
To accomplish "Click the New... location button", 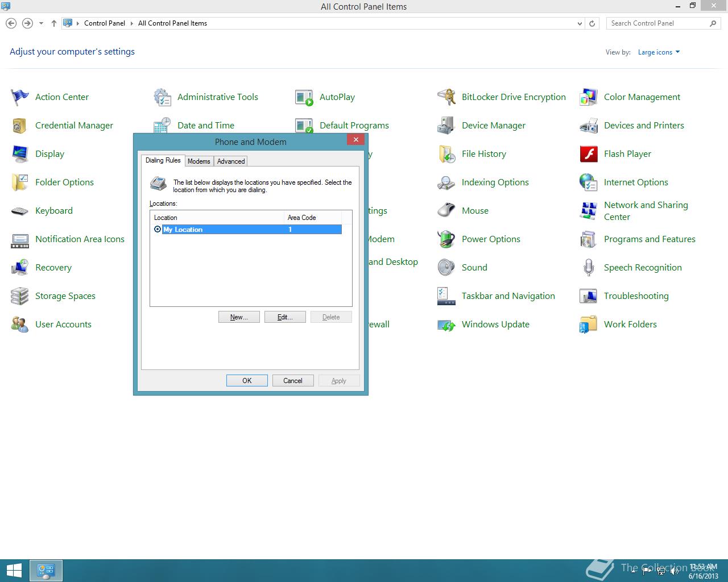I will point(239,317).
